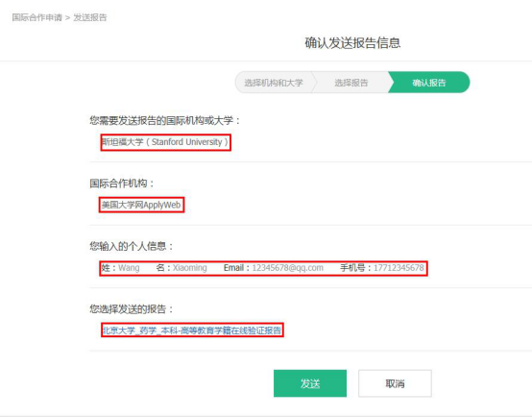Click the surname value Wang
This screenshot has width=532, height=417.
129,268
